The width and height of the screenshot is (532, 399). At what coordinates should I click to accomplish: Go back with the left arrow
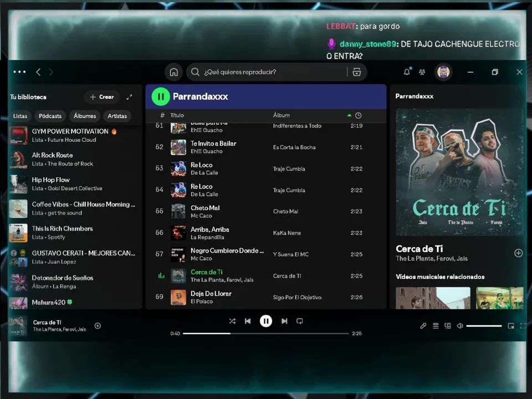[x=38, y=72]
